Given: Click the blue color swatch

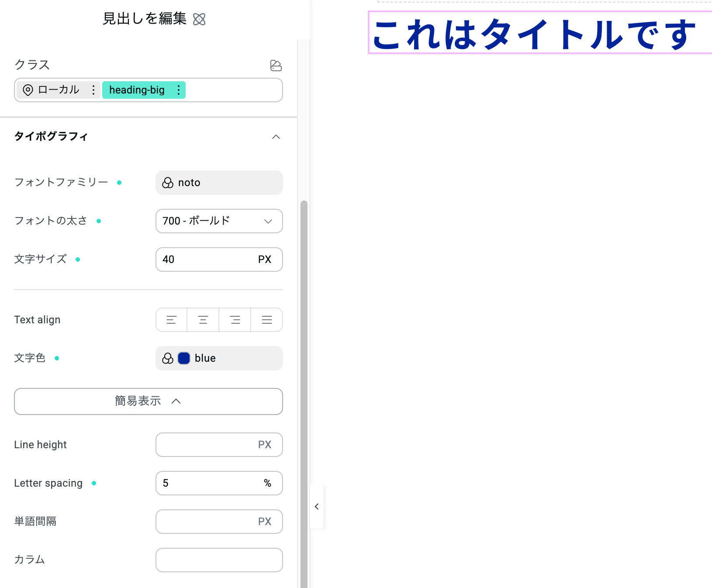Looking at the screenshot, I should (184, 358).
